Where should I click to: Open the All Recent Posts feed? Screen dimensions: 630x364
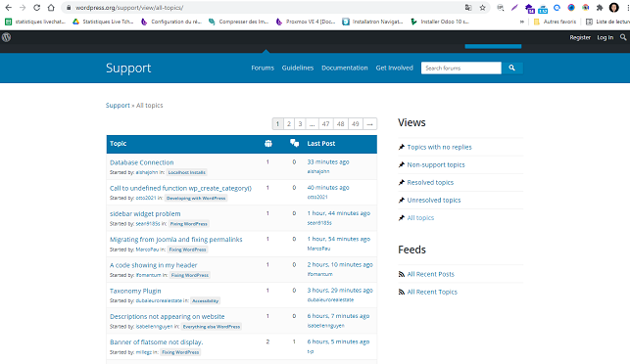tap(431, 274)
